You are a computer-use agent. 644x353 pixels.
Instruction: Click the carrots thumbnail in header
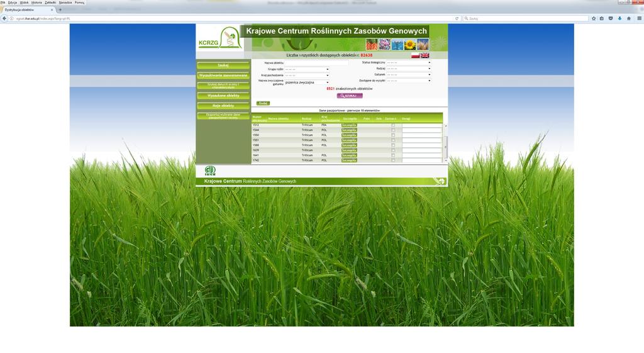[372, 45]
